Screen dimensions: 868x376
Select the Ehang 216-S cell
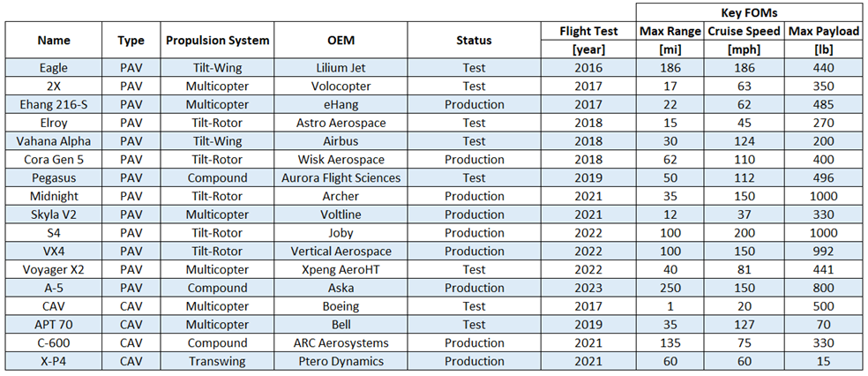(x=54, y=105)
